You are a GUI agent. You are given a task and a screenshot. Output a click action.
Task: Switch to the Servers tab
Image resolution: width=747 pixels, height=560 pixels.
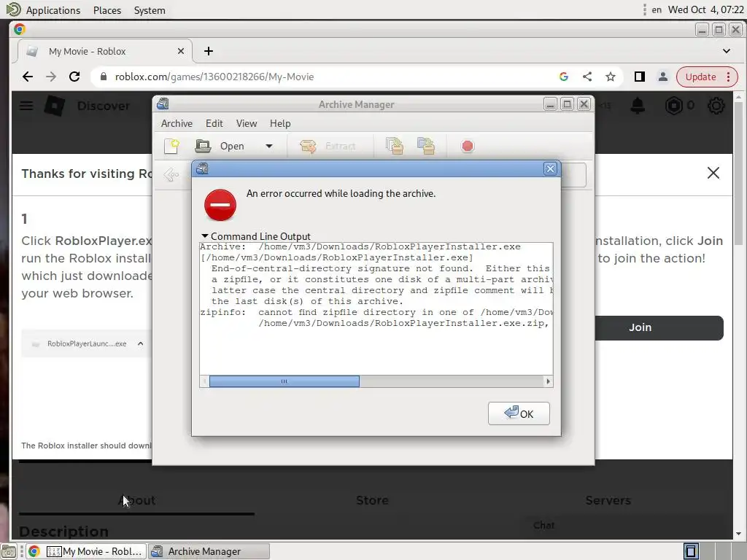[608, 500]
